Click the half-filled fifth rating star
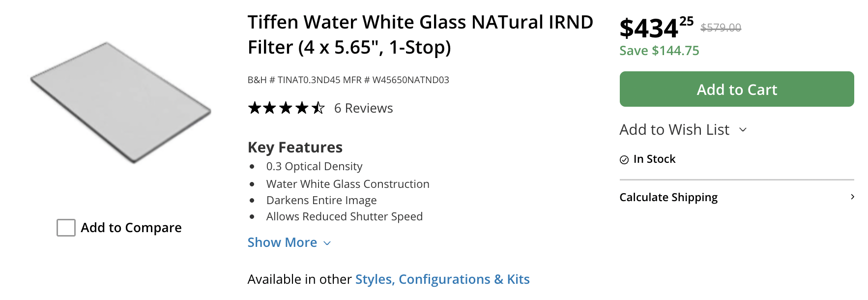The height and width of the screenshot is (300, 868). (318, 108)
